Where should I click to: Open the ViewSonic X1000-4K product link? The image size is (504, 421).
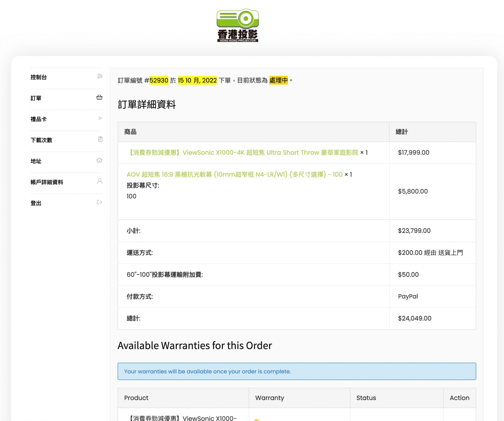click(242, 153)
